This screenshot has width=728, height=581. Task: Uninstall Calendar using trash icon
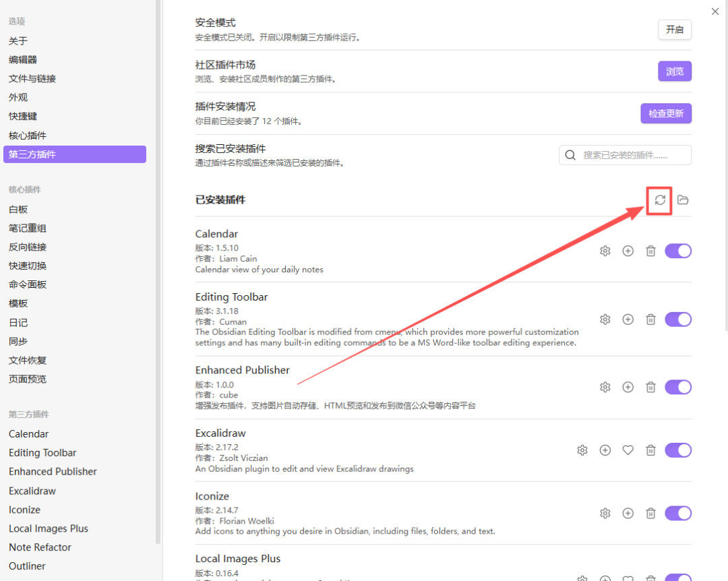[x=650, y=251]
